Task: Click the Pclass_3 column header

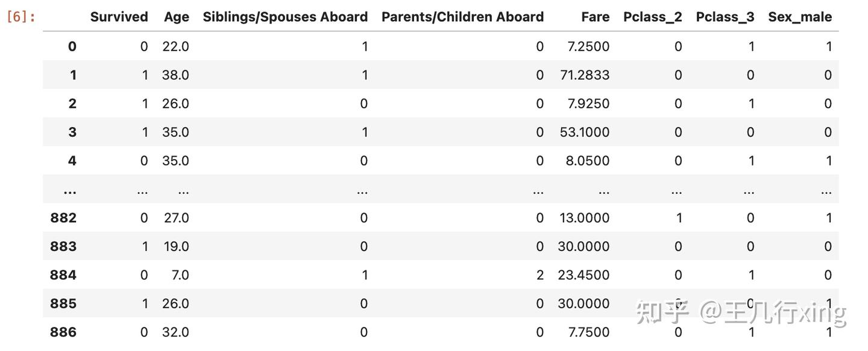Action: click(725, 17)
